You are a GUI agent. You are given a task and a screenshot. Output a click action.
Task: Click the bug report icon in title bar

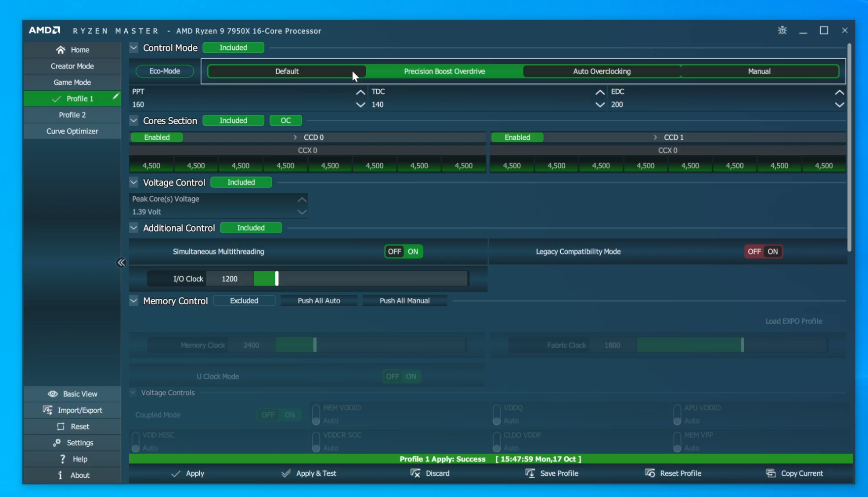782,31
